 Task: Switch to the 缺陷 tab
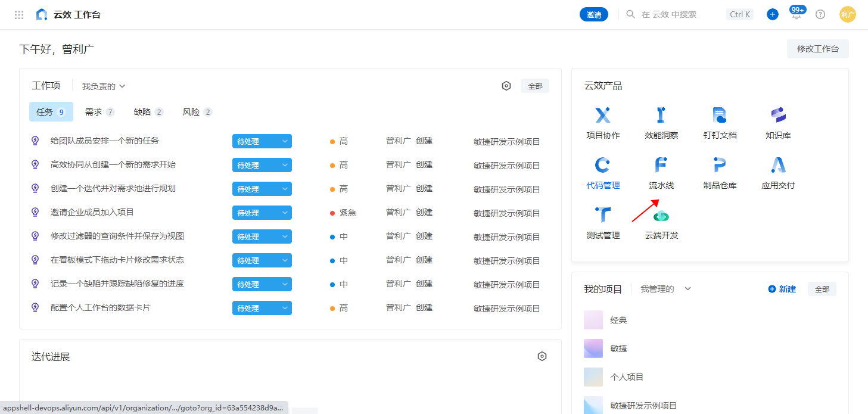tap(148, 112)
